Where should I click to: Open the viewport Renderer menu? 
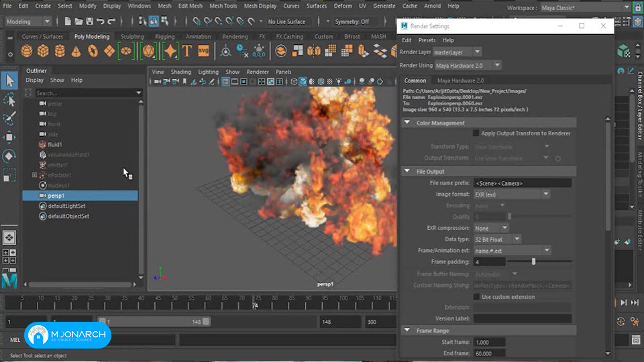(258, 72)
